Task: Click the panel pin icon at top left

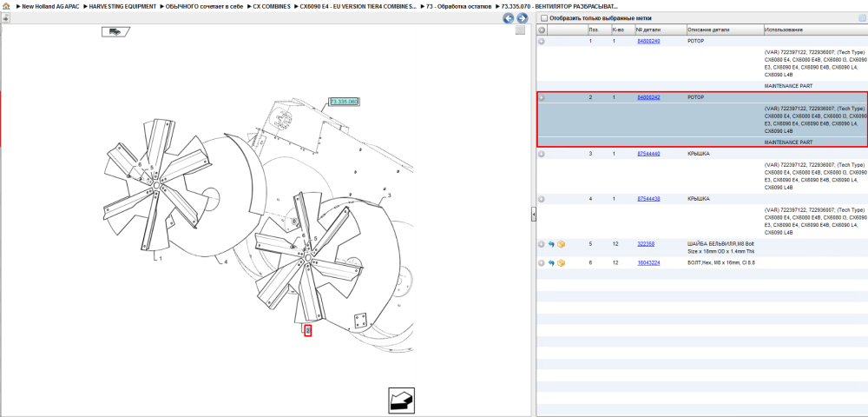Action: point(5,18)
